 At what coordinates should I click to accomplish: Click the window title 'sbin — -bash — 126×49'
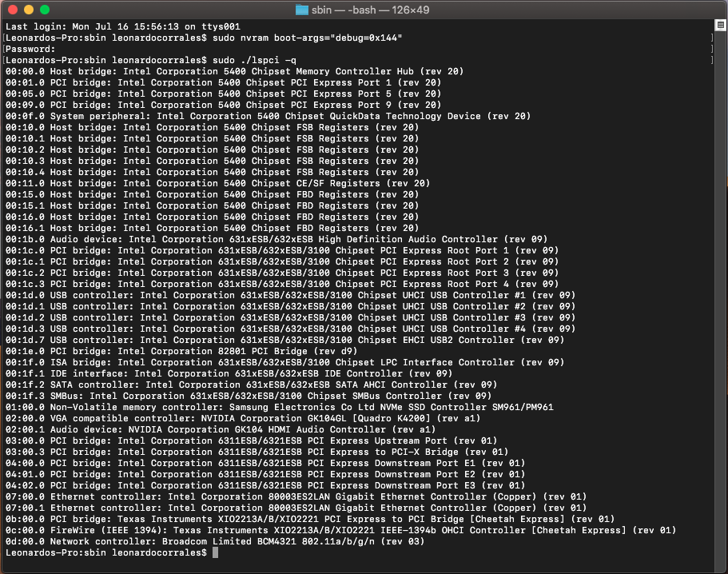[x=371, y=10]
